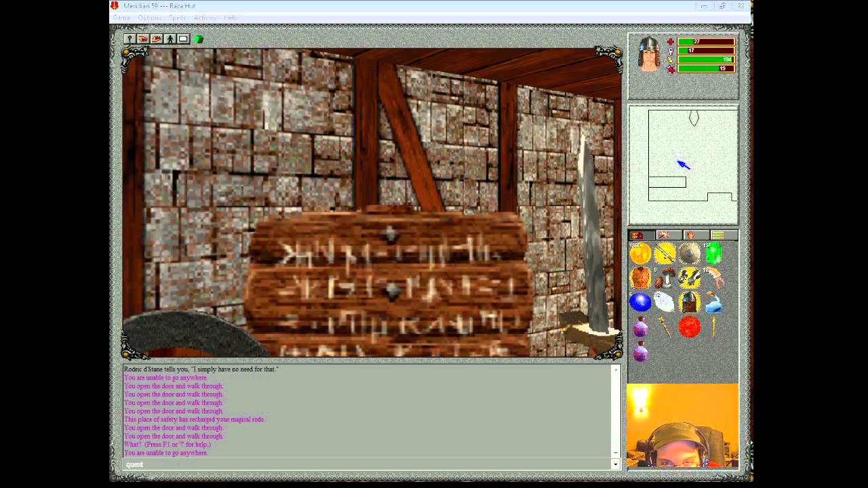Click the Meridian 59 window title icon
Image resolution: width=868 pixels, height=488 pixels.
(x=115, y=5)
